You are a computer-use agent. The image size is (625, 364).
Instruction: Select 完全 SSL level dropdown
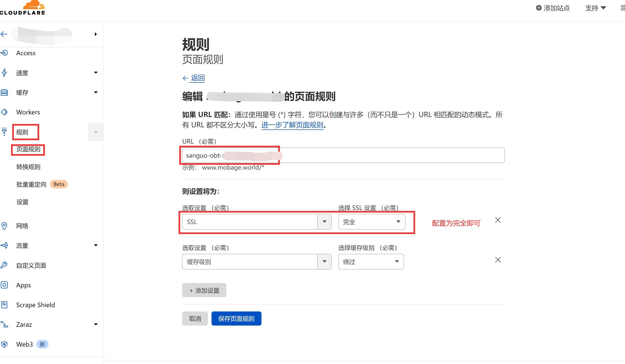371,221
